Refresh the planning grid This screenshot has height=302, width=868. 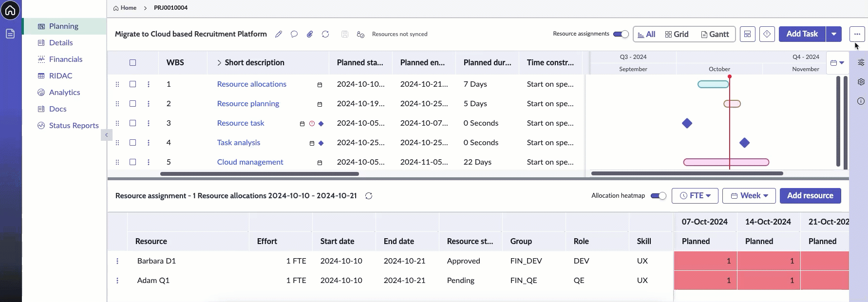(325, 34)
